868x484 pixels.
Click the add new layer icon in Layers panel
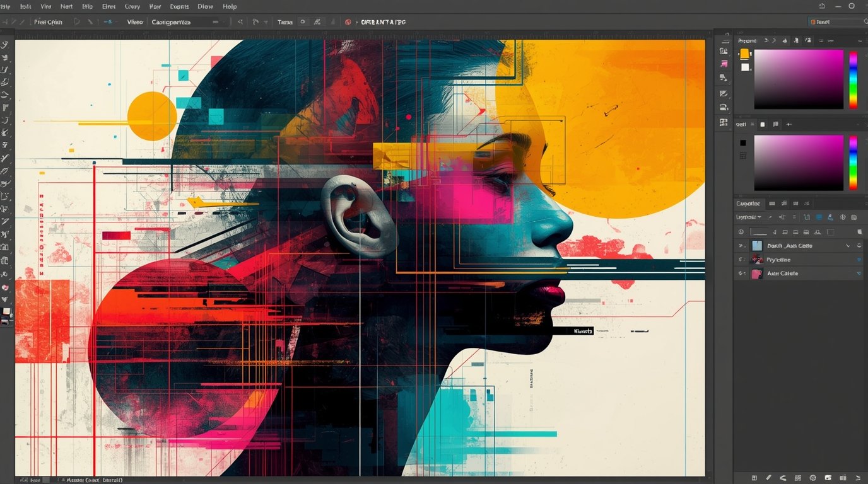(x=843, y=478)
